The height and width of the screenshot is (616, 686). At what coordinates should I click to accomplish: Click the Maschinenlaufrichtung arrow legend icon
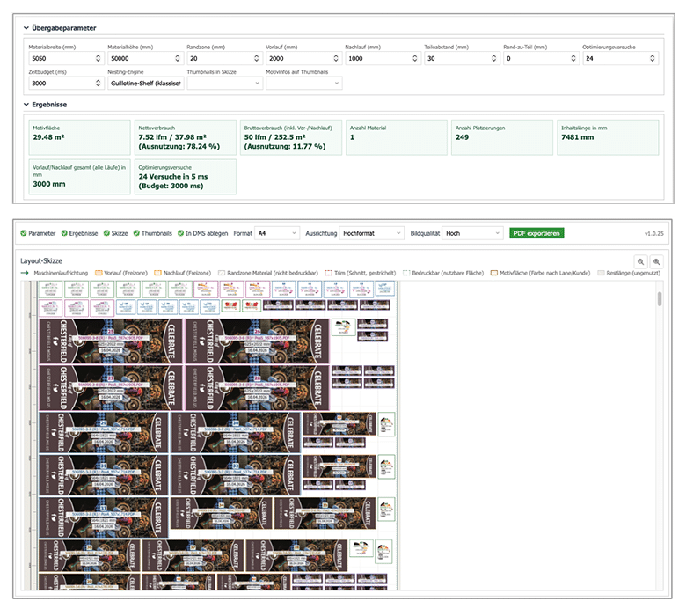(x=25, y=273)
